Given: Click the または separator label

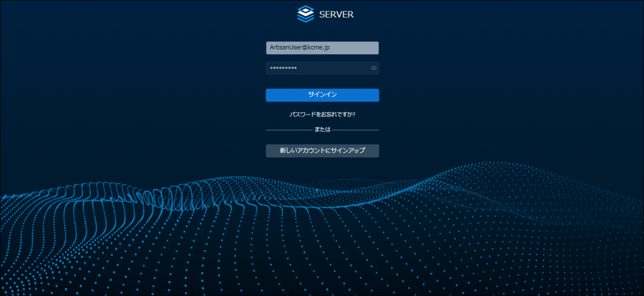Looking at the screenshot, I should click(323, 130).
